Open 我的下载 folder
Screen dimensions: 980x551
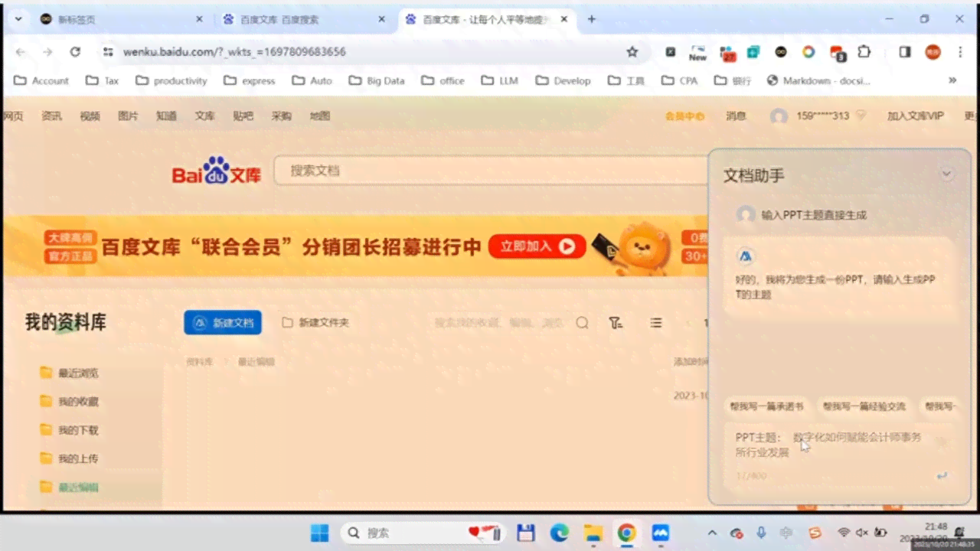pos(70,430)
